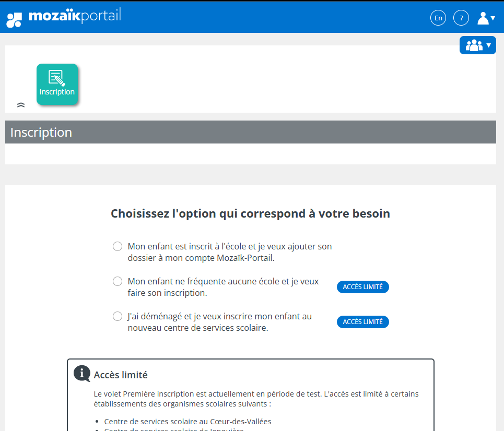Click the "Choisissez l'option" heading
504x431 pixels.
[x=250, y=213]
